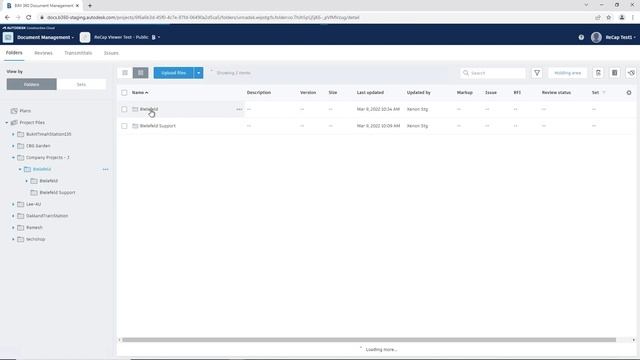
Task: Open the Holding area button
Action: point(567,73)
